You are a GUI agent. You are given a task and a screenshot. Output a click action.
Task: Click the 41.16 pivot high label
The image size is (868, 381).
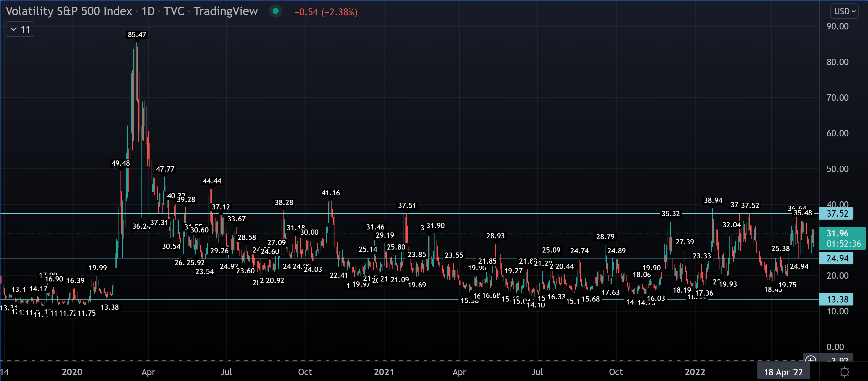click(331, 193)
